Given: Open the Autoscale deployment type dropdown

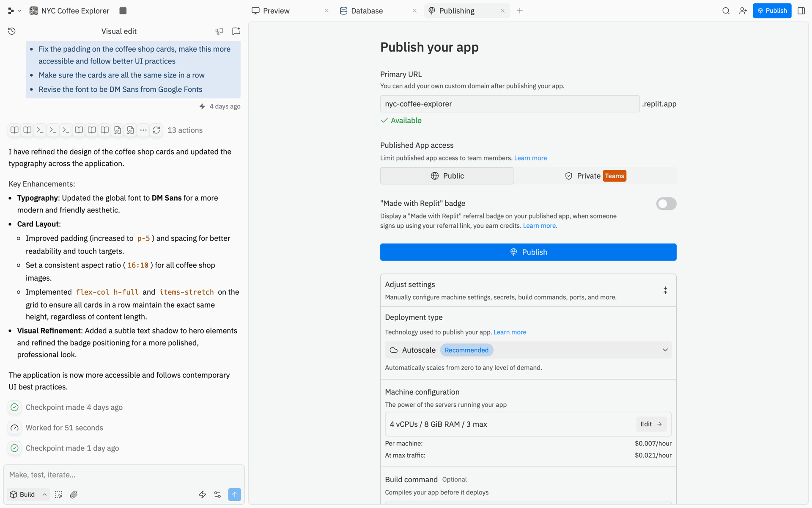Looking at the screenshot, I should (x=528, y=350).
